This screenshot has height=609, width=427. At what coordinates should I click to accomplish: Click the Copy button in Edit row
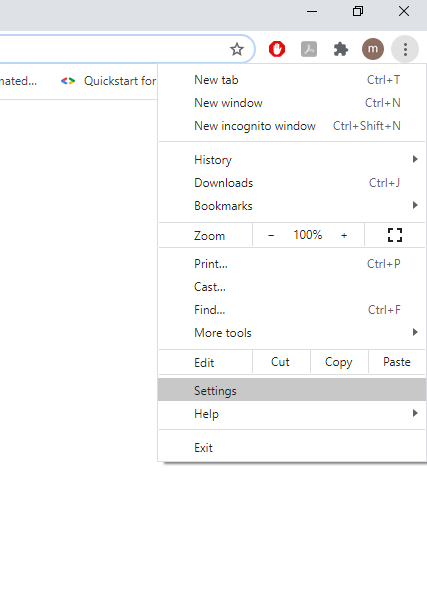339,362
